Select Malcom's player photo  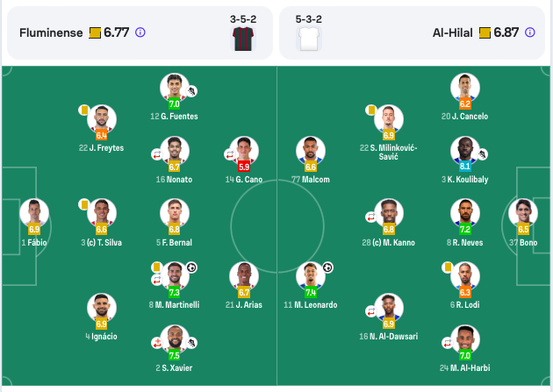pos(311,148)
